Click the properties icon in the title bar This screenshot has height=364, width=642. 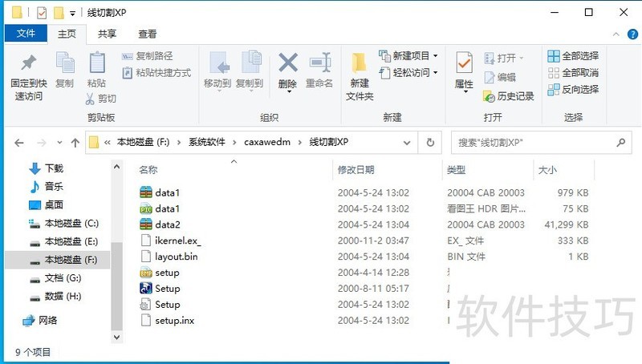pyautogui.click(x=42, y=13)
